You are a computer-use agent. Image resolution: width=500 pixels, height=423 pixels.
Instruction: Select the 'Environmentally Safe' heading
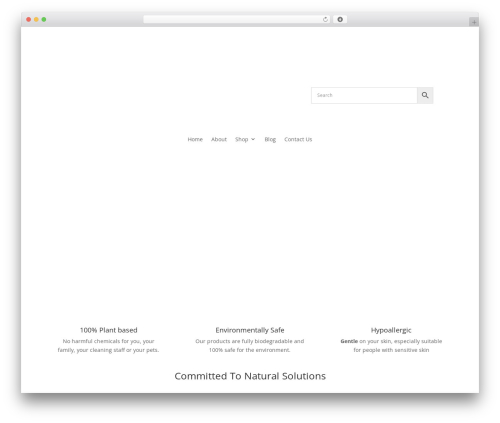[x=250, y=330]
